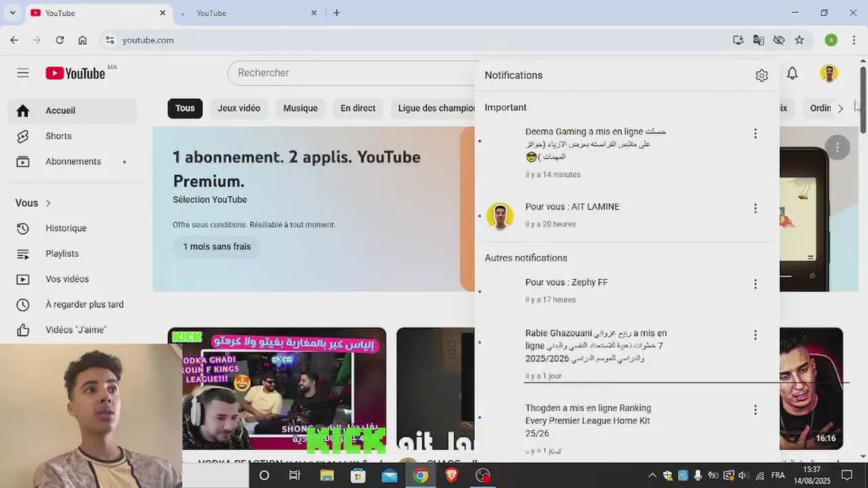
Task: Open a new browser tab
Action: click(336, 13)
